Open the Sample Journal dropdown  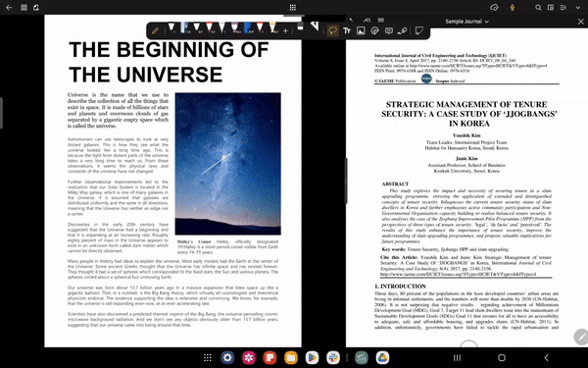tap(466, 22)
